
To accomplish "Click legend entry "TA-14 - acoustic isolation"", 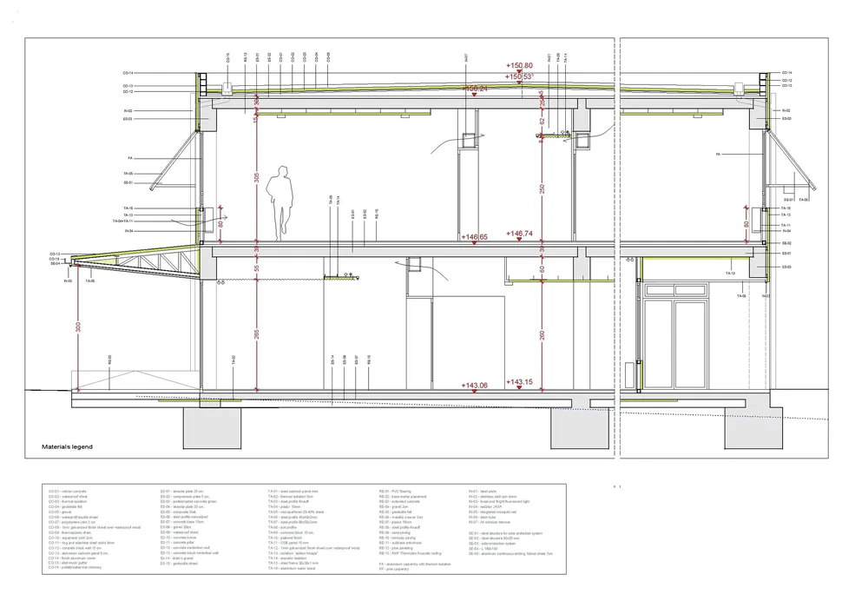I will click(287, 558).
